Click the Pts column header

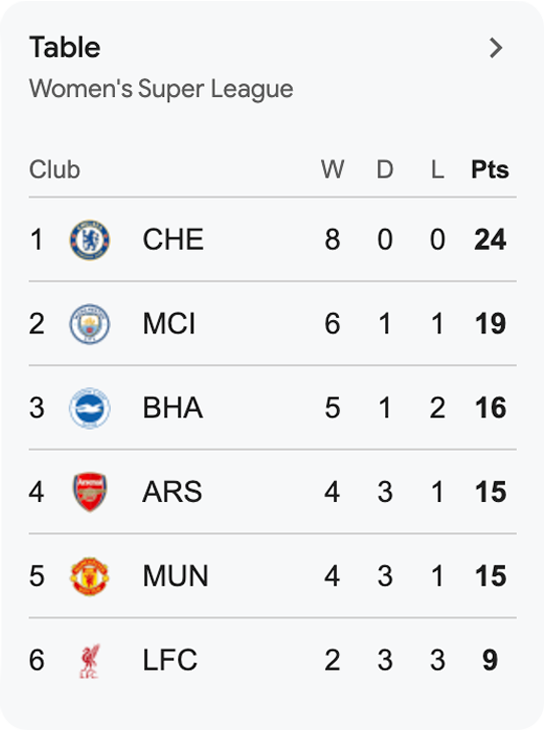click(x=490, y=169)
